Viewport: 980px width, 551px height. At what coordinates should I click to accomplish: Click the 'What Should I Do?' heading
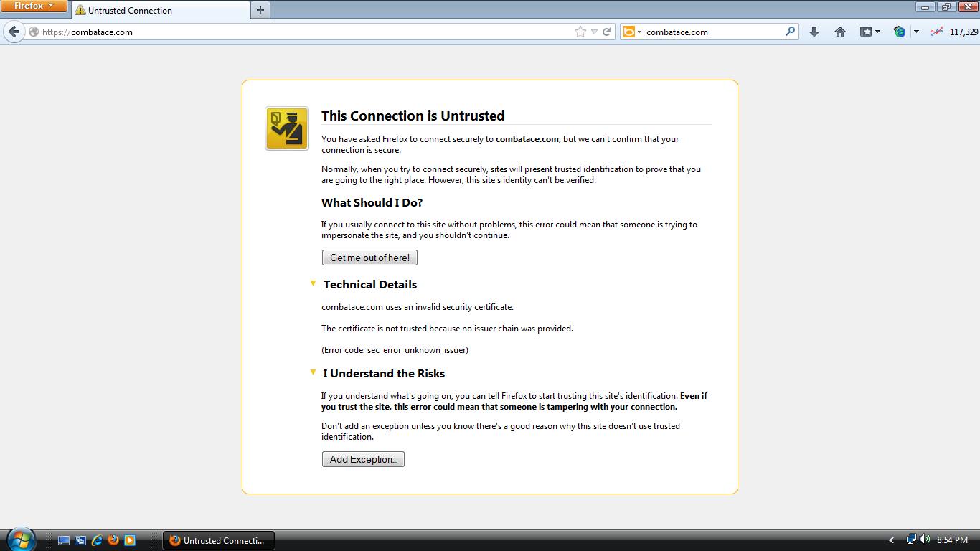372,202
